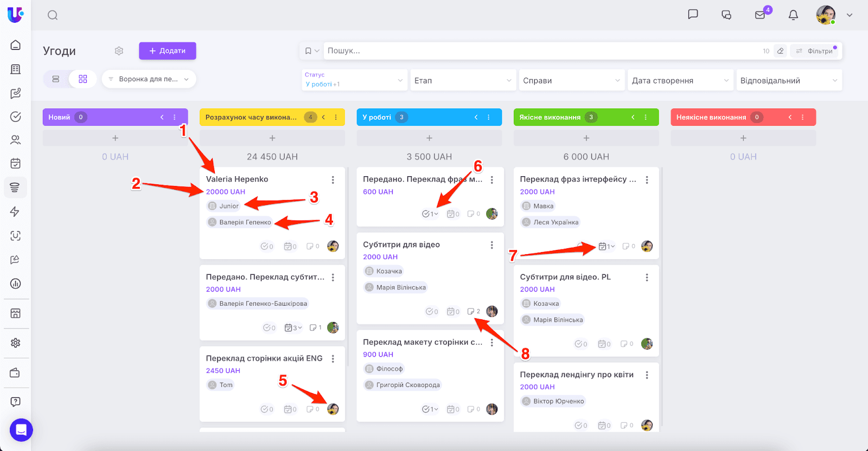Screen dimensions: 868x451
Task: Open the mail inbox icon
Action: (x=760, y=15)
